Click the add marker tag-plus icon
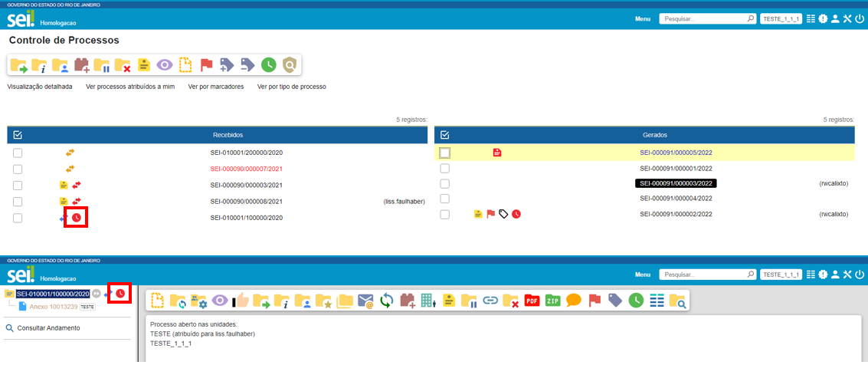 [x=227, y=65]
